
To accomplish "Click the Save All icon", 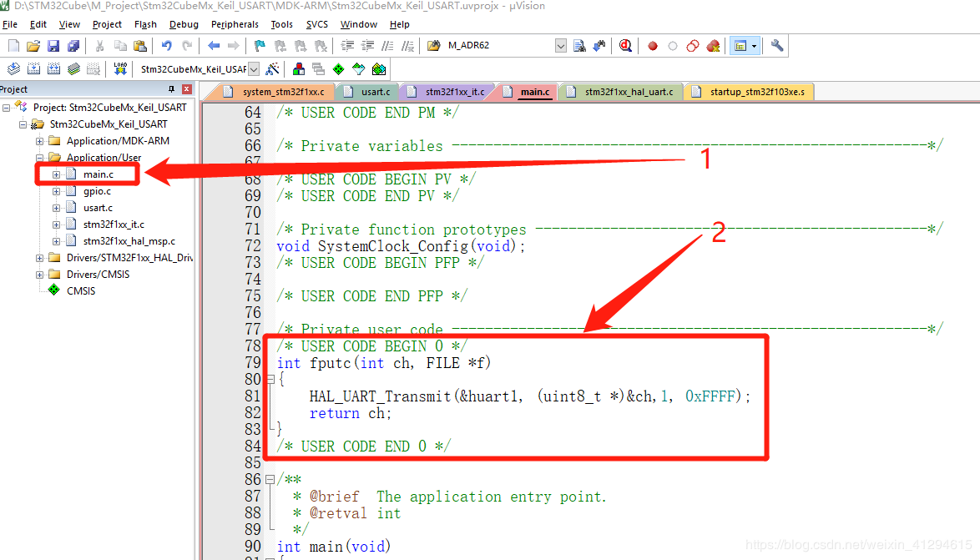I will (x=73, y=46).
